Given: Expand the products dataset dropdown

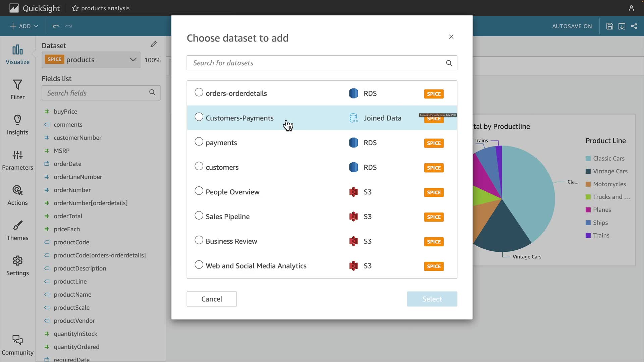Looking at the screenshot, I should 133,60.
